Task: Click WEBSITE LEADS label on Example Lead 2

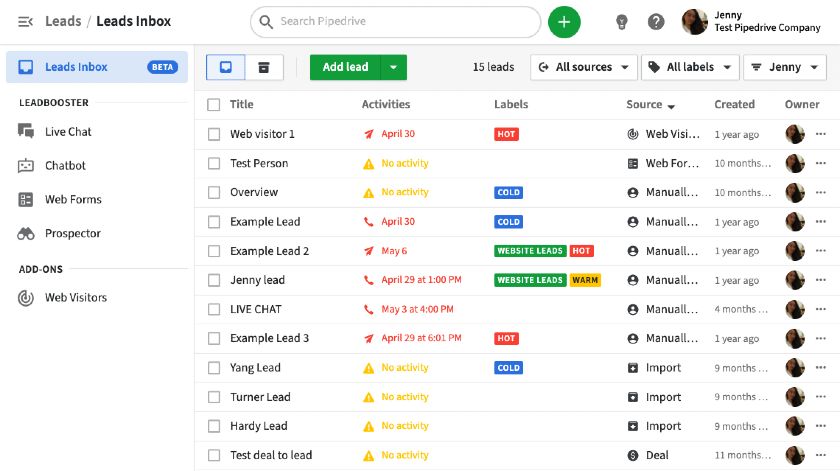Action: pos(530,251)
